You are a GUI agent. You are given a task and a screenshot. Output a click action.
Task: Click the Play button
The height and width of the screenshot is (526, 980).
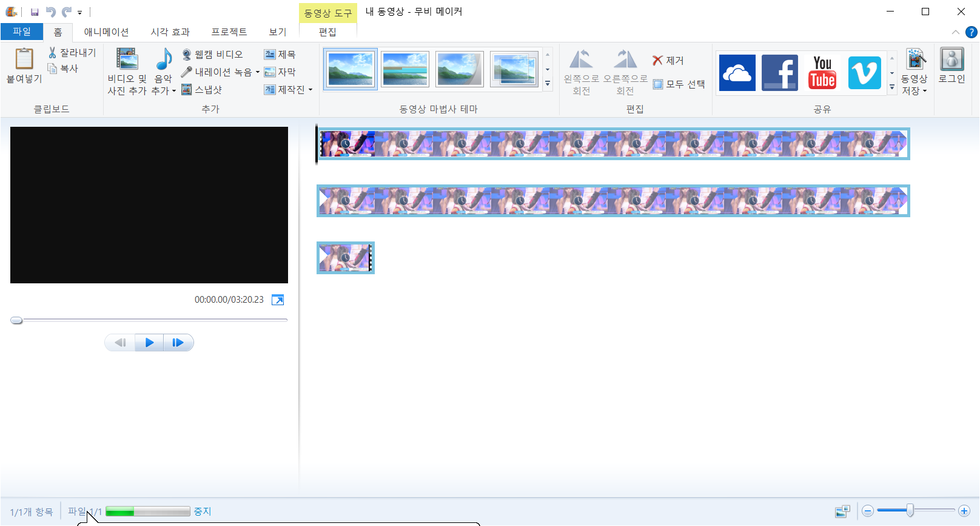(x=149, y=343)
